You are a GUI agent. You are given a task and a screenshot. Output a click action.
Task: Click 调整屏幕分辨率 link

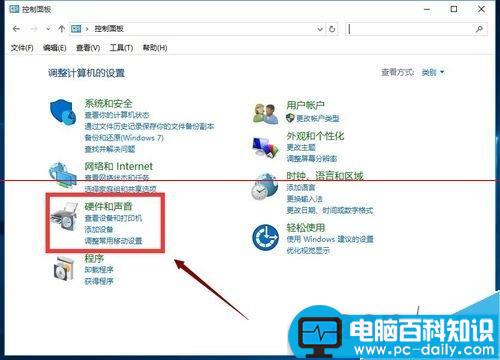(x=312, y=158)
